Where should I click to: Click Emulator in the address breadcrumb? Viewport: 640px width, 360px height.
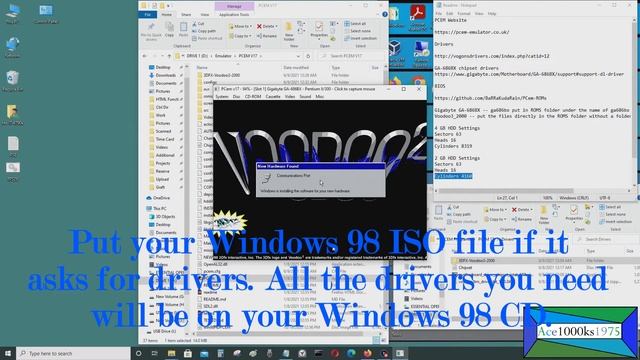point(223,56)
